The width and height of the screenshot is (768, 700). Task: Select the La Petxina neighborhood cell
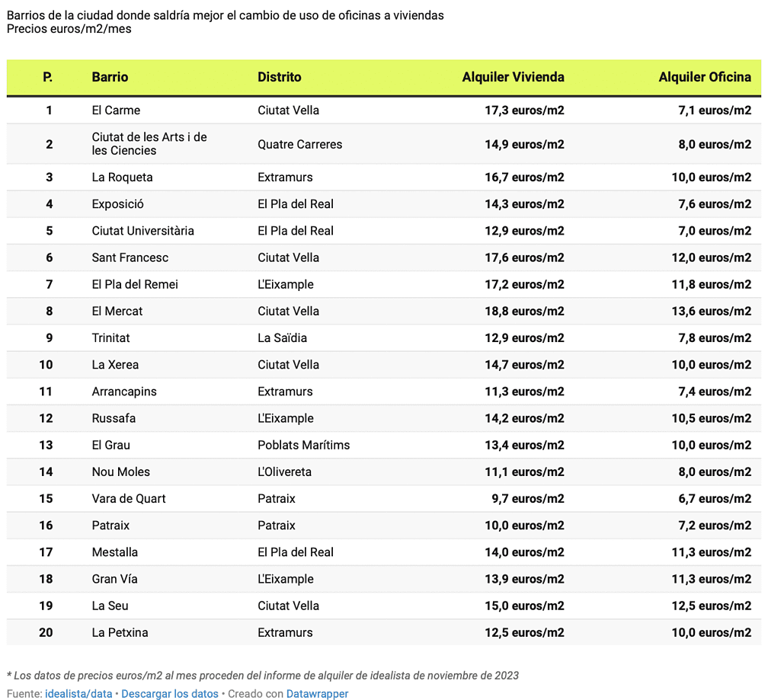click(x=120, y=632)
